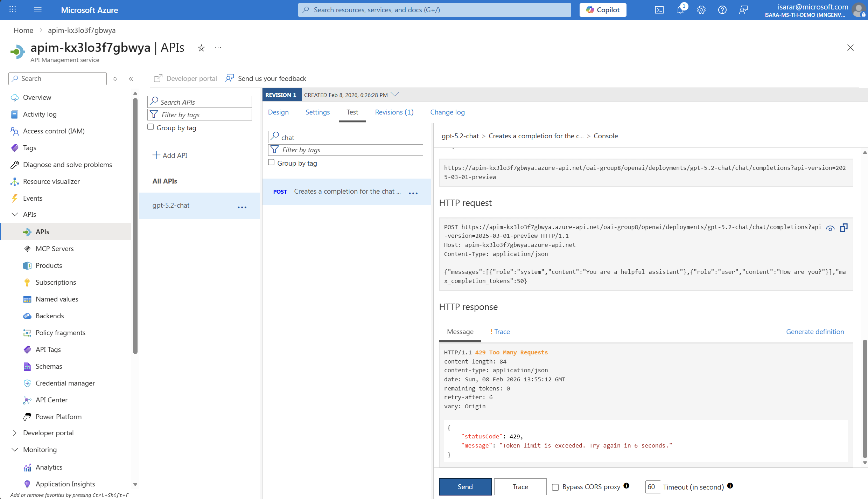868x499 pixels.
Task: Open portal settings gear
Action: pyautogui.click(x=701, y=10)
